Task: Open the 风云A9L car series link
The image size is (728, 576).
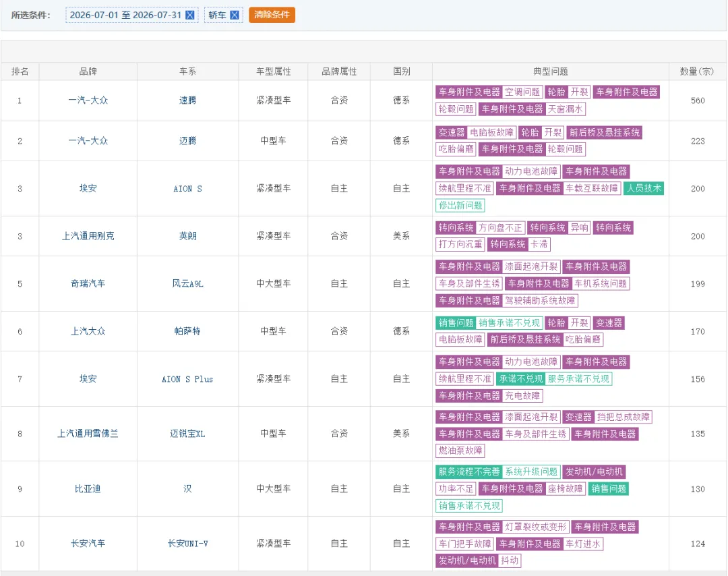Action: click(187, 283)
